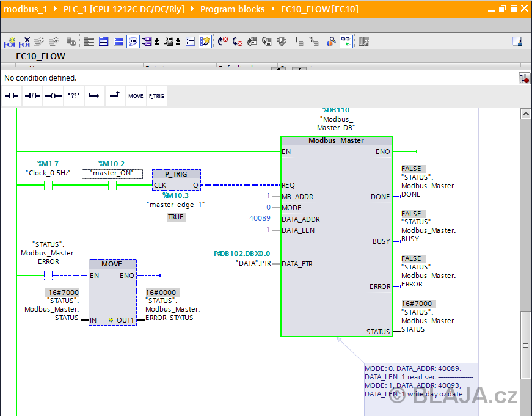
Task: Click the Add row icon
Action: [x=54, y=42]
